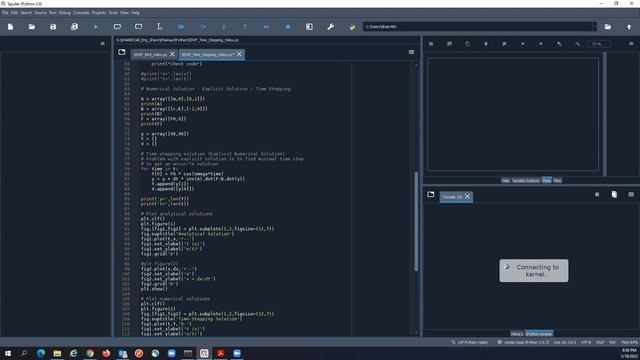The height and width of the screenshot is (360, 640).
Task: Open the editor's browse tabs icon
Action: 122,52
